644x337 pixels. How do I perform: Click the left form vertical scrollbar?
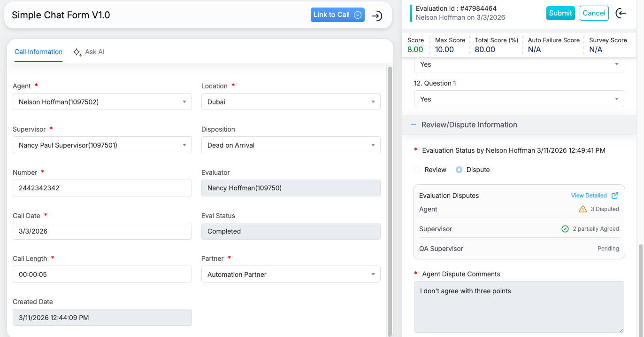[390, 197]
